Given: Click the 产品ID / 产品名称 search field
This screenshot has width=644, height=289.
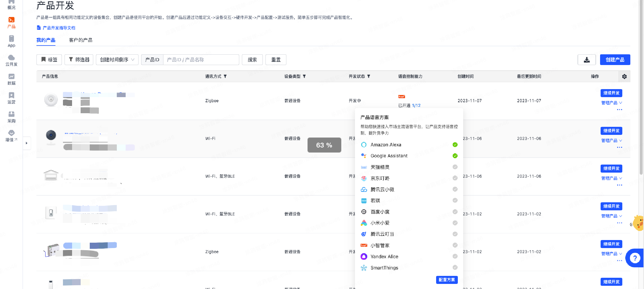Looking at the screenshot, I should (x=201, y=60).
